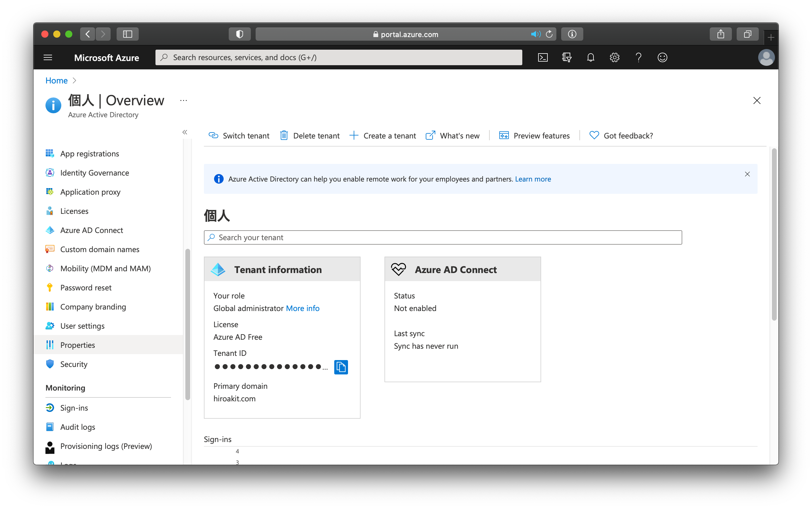Click More info next to role
Image resolution: width=812 pixels, height=509 pixels.
[303, 308]
